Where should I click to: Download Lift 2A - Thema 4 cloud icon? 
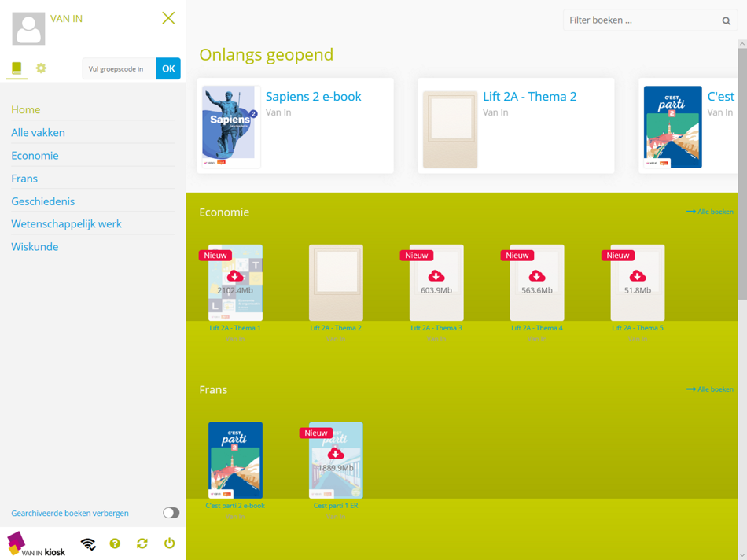point(537,276)
